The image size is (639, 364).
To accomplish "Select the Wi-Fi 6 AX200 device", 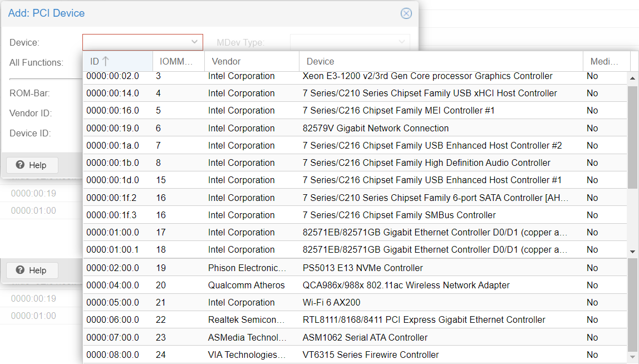I will point(331,302).
